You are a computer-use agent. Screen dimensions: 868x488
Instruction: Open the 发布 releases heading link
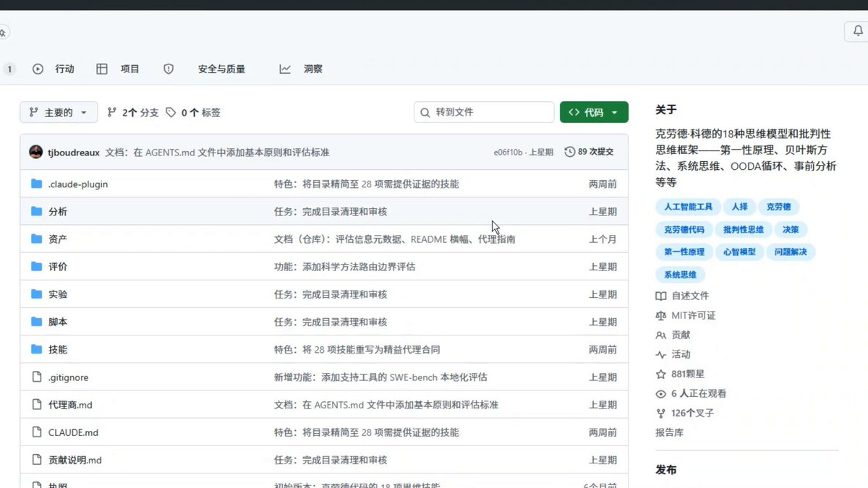666,470
